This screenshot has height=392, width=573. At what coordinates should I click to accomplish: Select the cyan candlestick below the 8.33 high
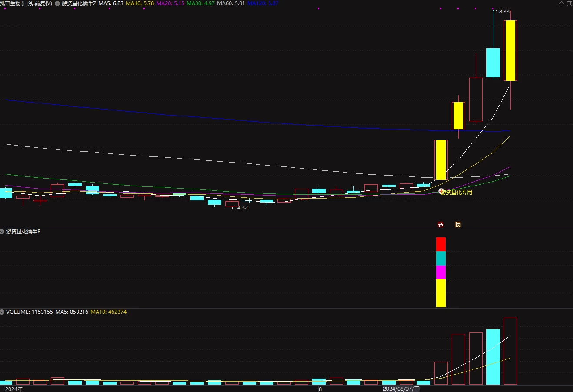click(493, 63)
